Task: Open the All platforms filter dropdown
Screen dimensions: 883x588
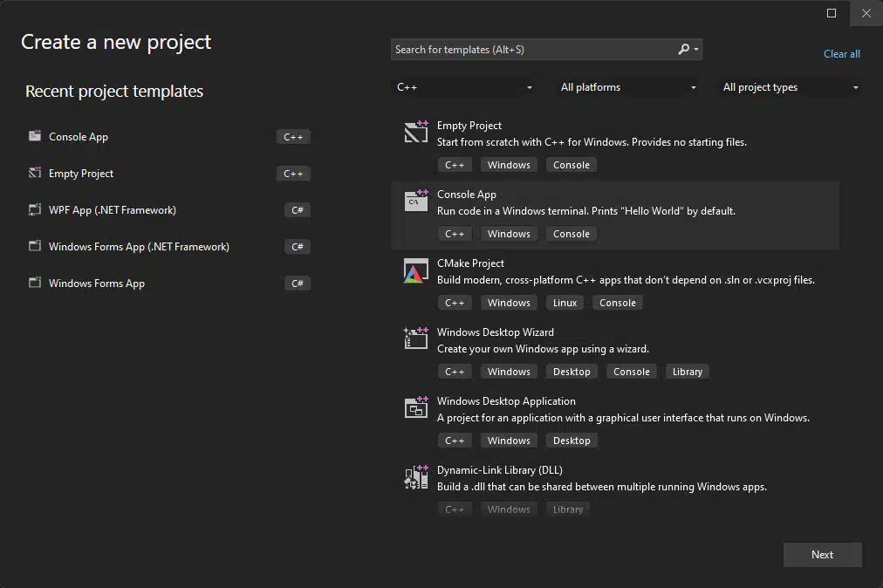Action: pyautogui.click(x=626, y=87)
